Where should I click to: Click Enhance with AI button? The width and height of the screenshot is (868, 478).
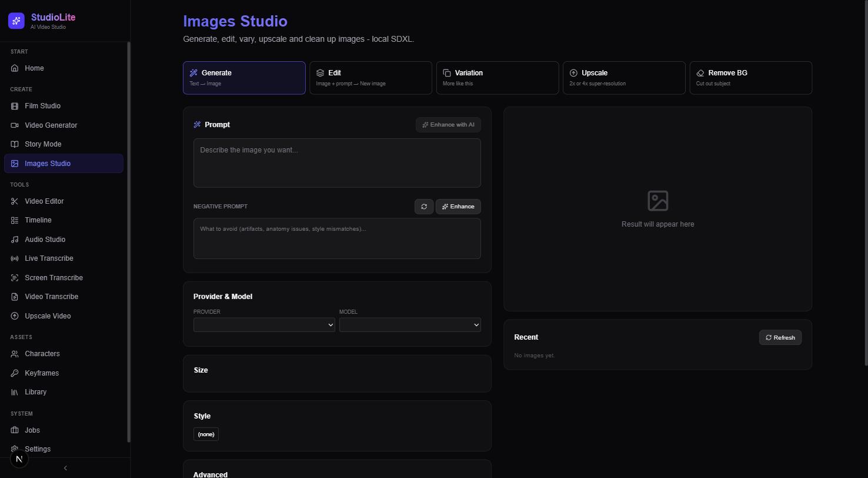[x=448, y=125]
